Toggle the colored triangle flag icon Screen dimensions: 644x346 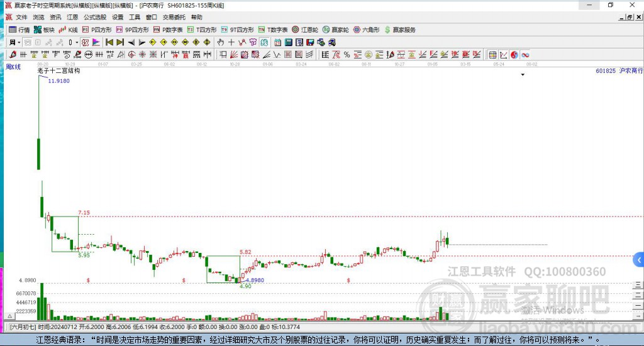96,42
